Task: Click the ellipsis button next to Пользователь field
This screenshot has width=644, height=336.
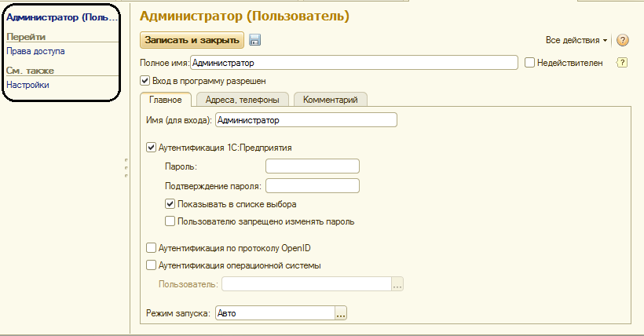Action: click(x=397, y=285)
